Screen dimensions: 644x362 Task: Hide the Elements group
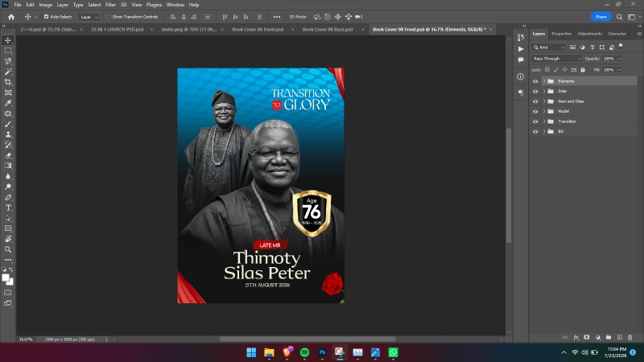point(535,81)
